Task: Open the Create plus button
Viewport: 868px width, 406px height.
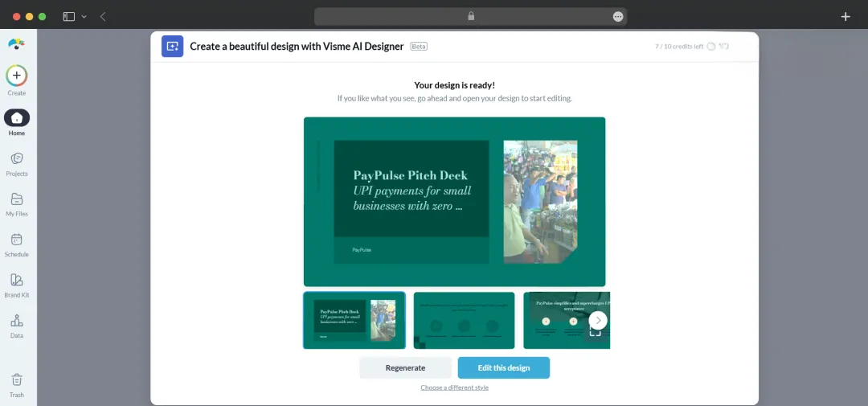Action: click(17, 76)
